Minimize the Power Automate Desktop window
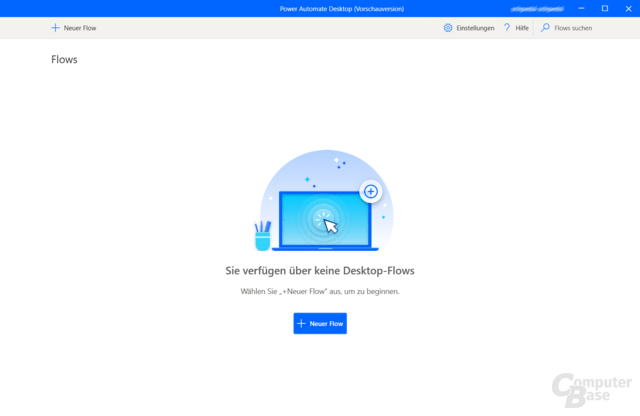Viewport: 640px width, 416px height. point(582,8)
